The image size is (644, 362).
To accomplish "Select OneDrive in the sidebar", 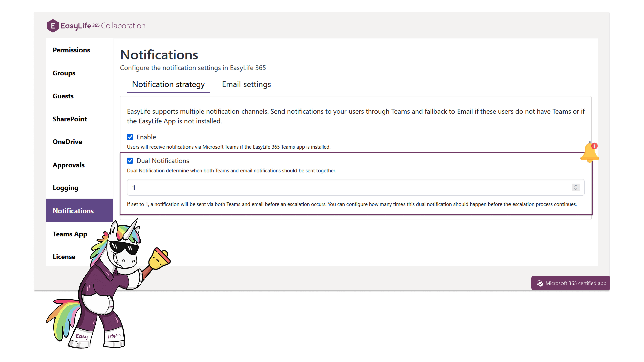I will (x=67, y=142).
